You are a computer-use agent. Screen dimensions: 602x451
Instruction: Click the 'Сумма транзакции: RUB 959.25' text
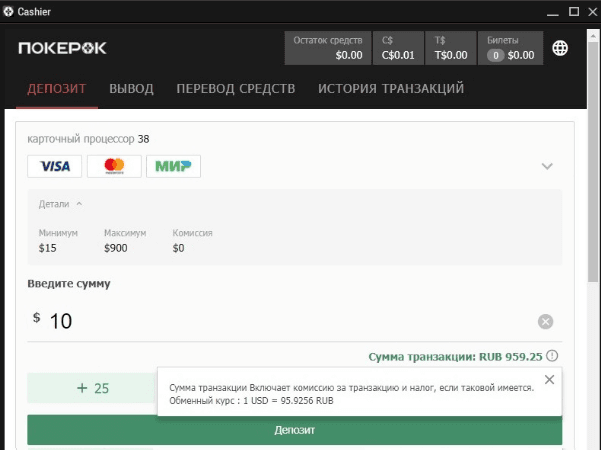(x=455, y=357)
